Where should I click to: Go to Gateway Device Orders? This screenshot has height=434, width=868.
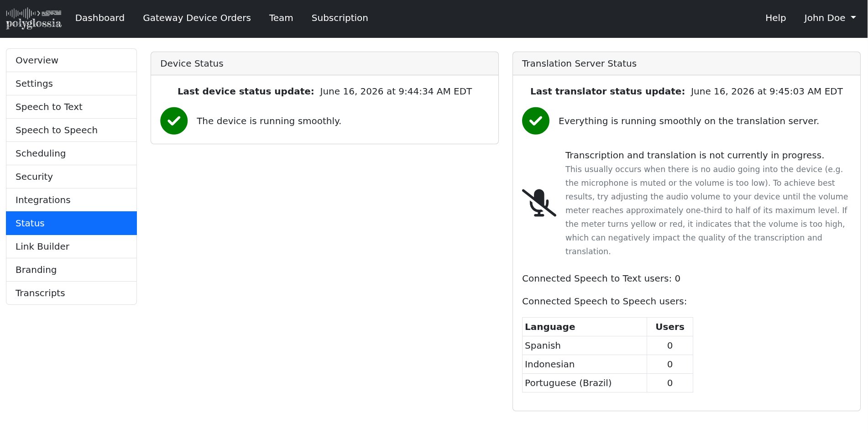[197, 18]
